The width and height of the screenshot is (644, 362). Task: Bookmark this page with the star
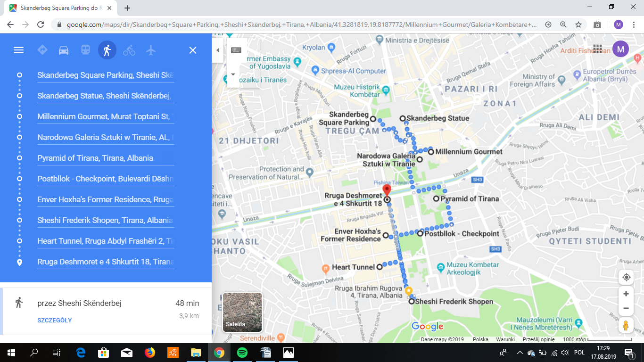tap(578, 25)
